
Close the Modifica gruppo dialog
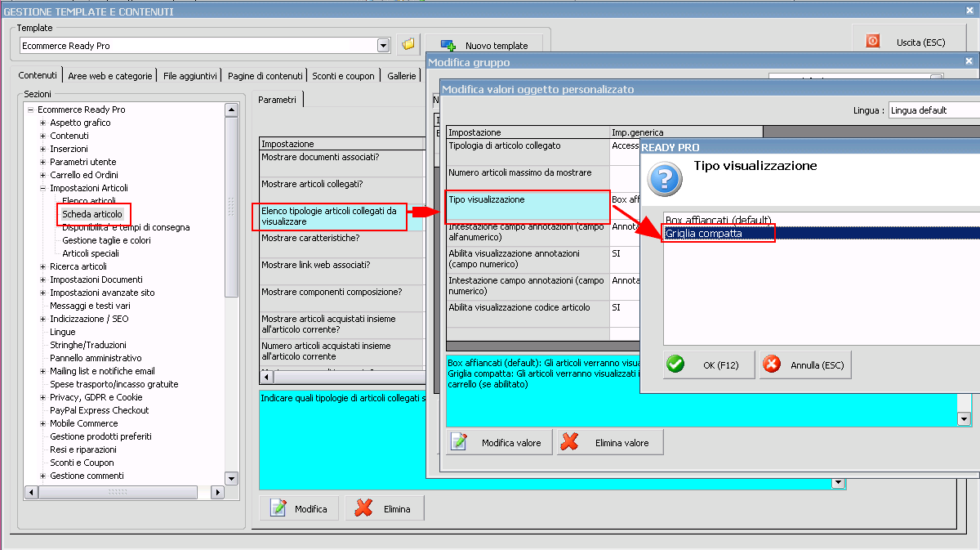point(969,61)
